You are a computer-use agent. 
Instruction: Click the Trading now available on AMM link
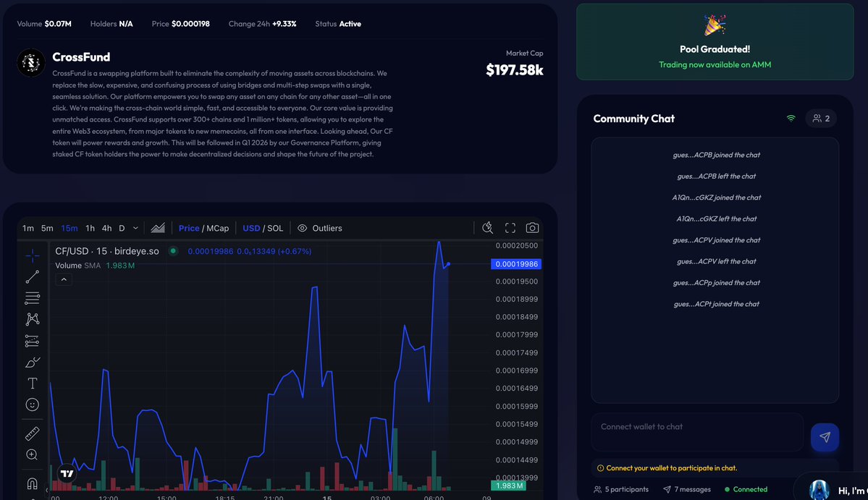(x=715, y=64)
